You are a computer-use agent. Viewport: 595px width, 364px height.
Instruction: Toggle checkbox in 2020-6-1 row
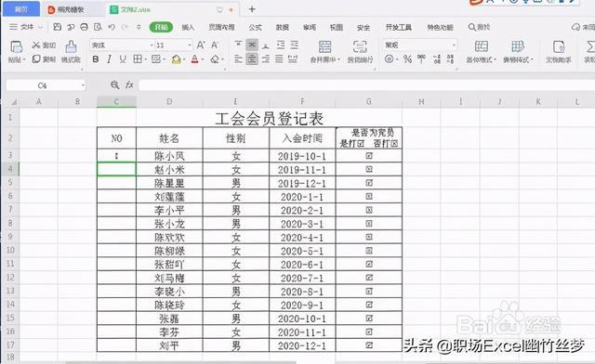point(369,264)
